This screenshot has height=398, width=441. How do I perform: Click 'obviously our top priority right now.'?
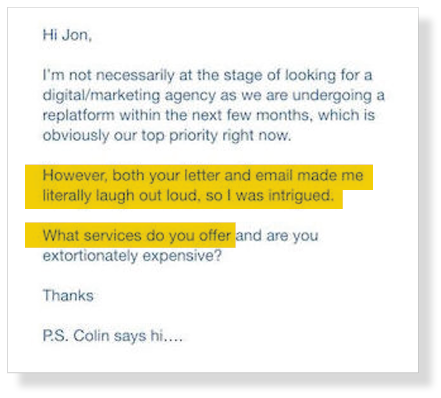point(167,136)
